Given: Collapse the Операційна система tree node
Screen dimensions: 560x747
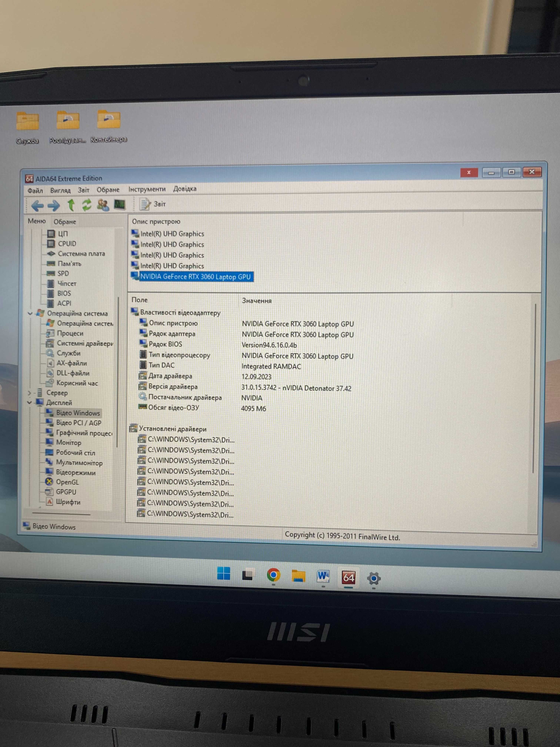Looking at the screenshot, I should pos(30,313).
